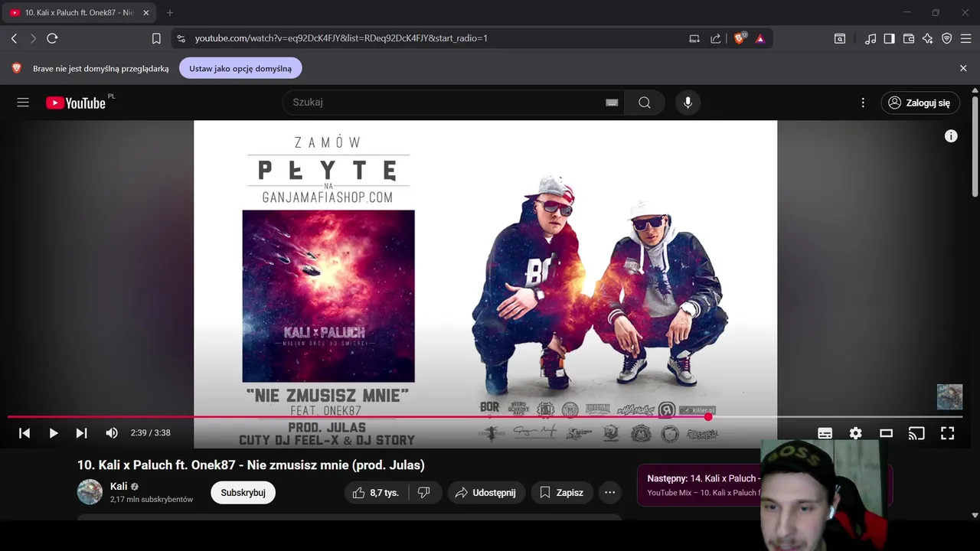
Task: Open the on-screen keyboard icon in search box
Action: (612, 103)
